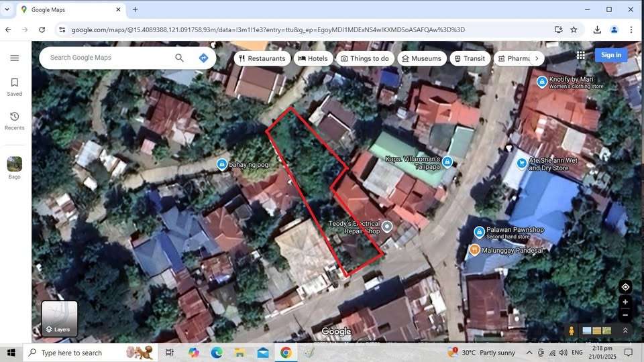Select the Malunggay Pandesal food marker
The height and width of the screenshot is (362, 644).
pyautogui.click(x=474, y=249)
